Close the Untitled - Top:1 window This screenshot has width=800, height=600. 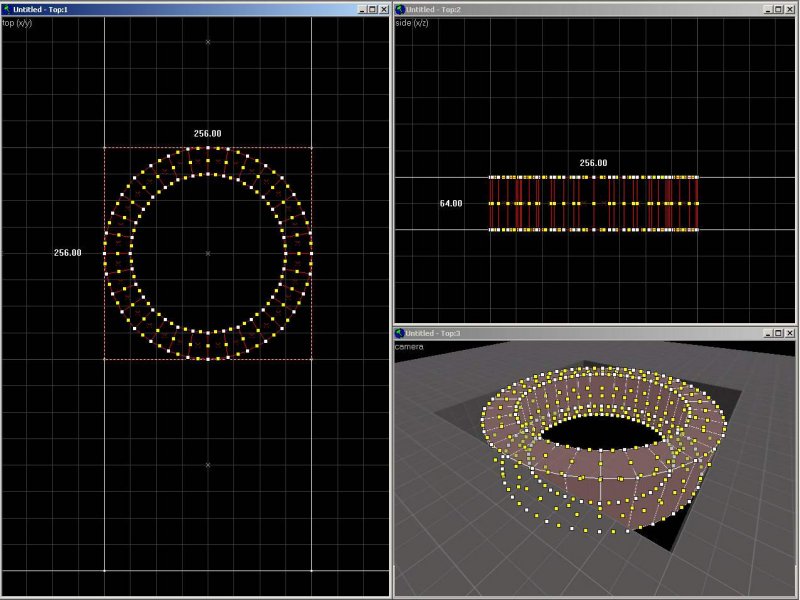pyautogui.click(x=384, y=9)
